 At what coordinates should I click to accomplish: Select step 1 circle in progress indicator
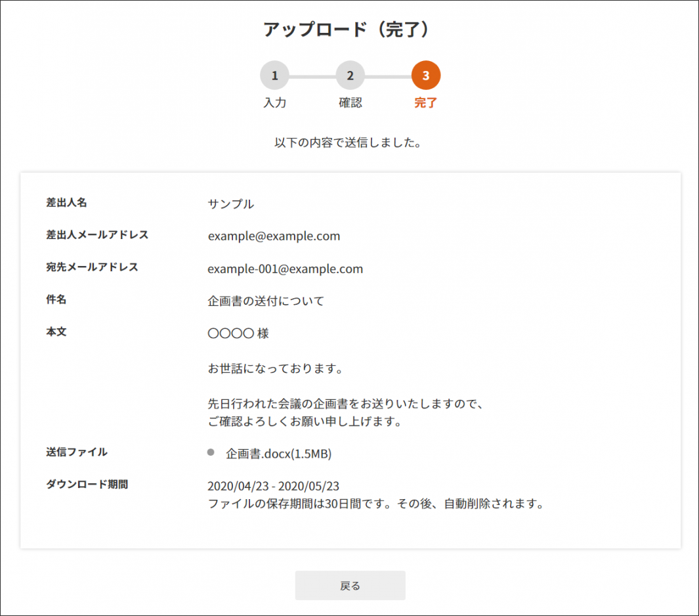click(x=274, y=76)
